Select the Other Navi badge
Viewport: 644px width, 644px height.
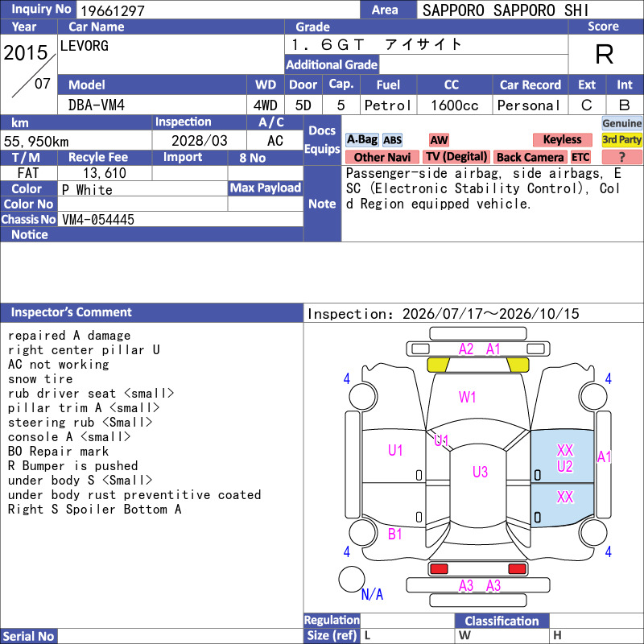(382, 157)
